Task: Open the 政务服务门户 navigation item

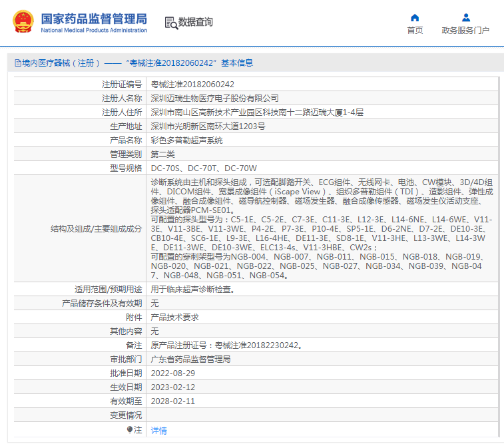Action: click(x=465, y=31)
